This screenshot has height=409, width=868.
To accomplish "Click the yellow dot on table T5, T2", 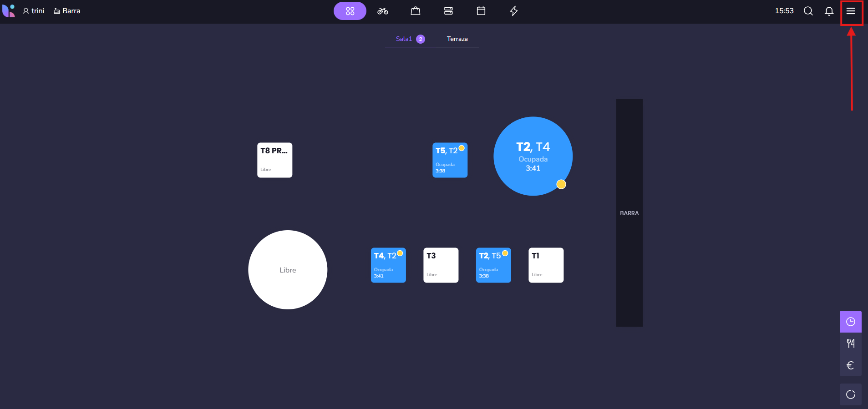I will tap(462, 148).
